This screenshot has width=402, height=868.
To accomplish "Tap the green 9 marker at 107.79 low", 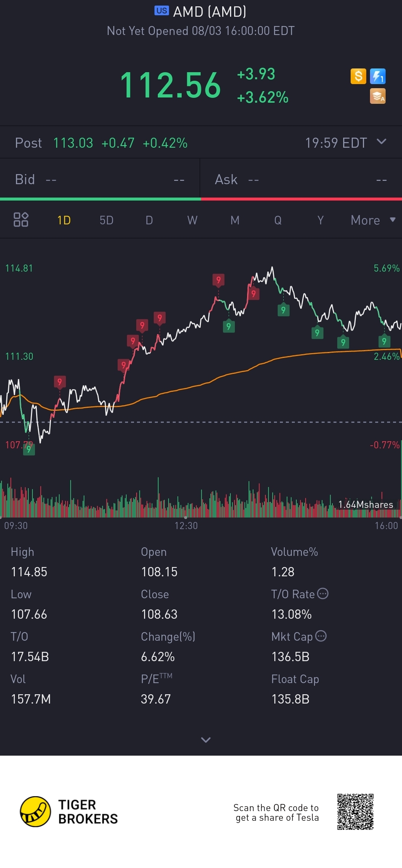I will click(x=29, y=449).
